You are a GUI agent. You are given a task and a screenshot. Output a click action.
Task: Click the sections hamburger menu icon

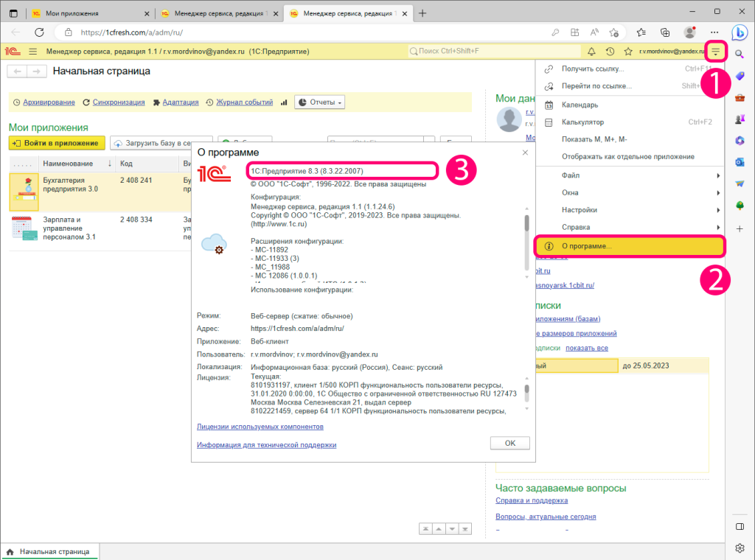(x=32, y=52)
